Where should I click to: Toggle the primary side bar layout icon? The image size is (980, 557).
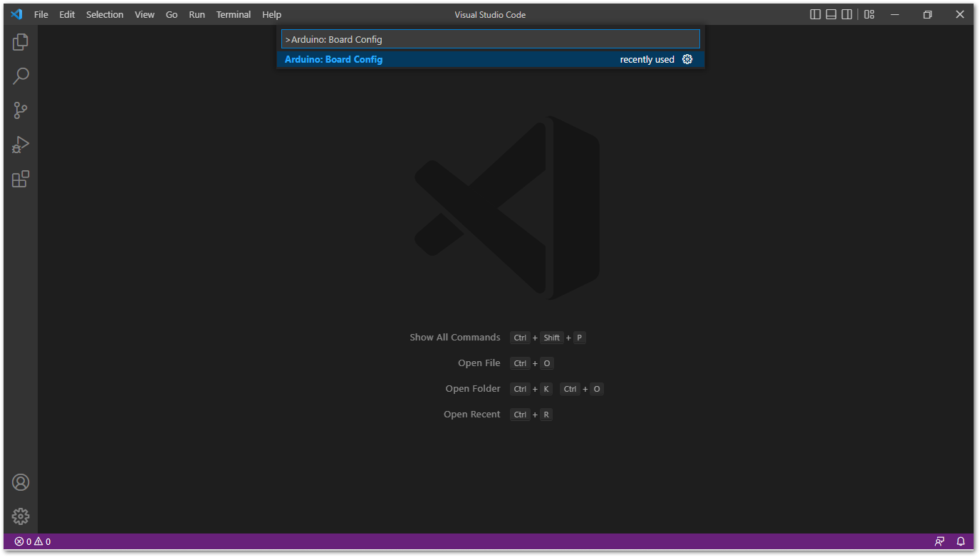pos(815,14)
